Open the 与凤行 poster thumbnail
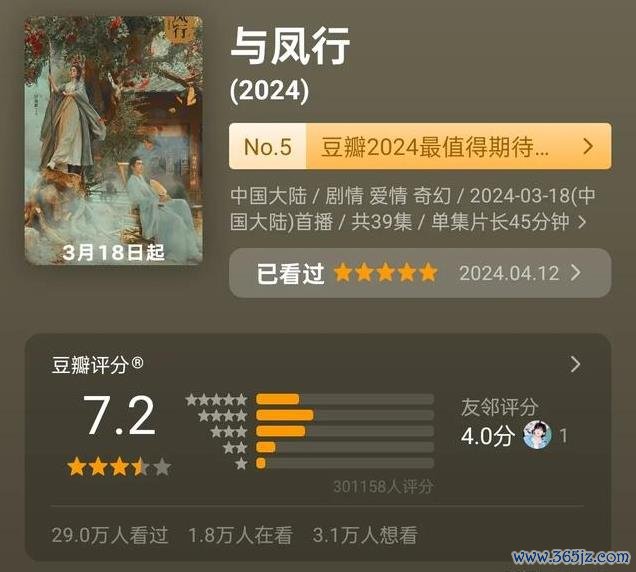Screen dimensions: 636x572 pos(114,140)
